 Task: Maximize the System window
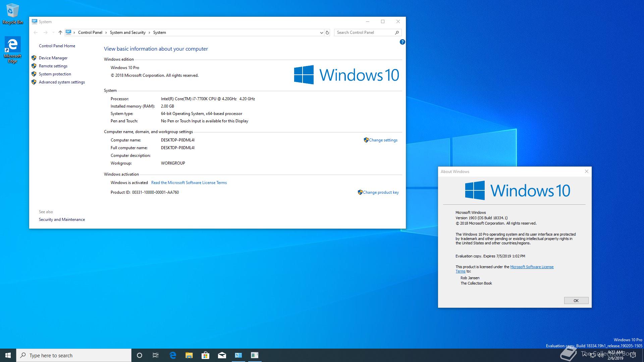tap(383, 21)
